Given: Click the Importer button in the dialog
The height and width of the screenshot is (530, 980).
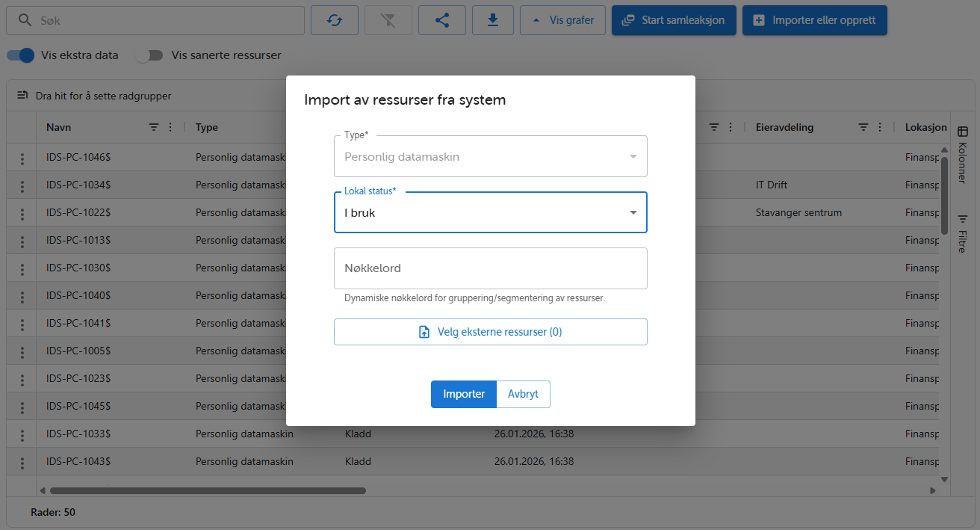Looking at the screenshot, I should point(463,394).
